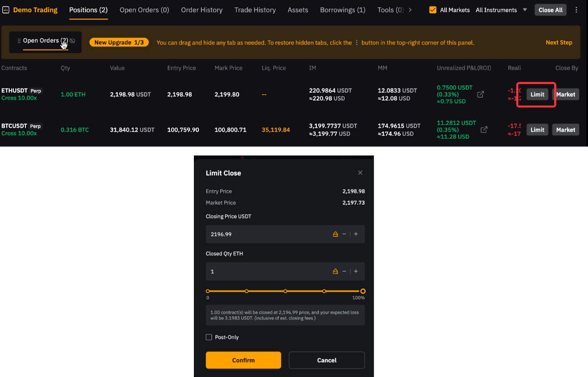Decrease the Closed Qty with minus
Viewport: 588px width, 377px height.
pos(344,271)
